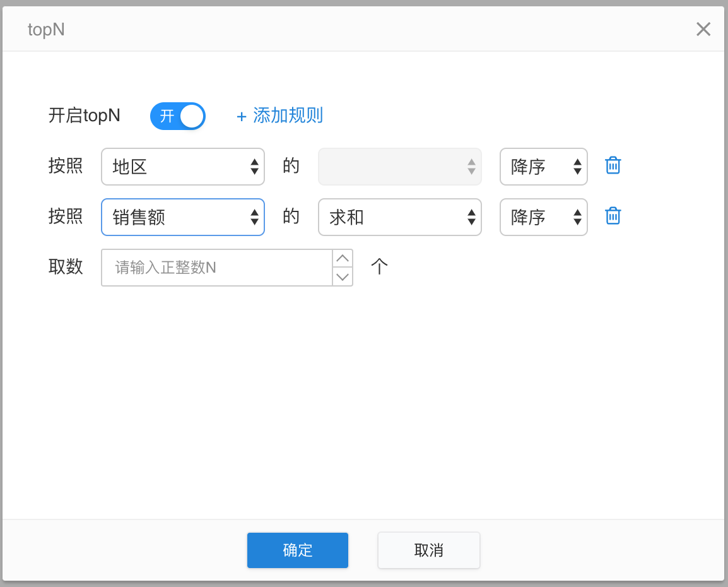Viewport: 728px width, 587px height.
Task: Open the 降序 dropdown in 销售额 row
Action: 544,217
